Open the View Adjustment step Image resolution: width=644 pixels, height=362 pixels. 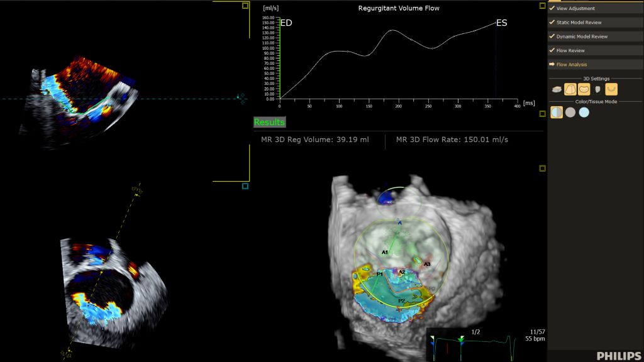595,8
